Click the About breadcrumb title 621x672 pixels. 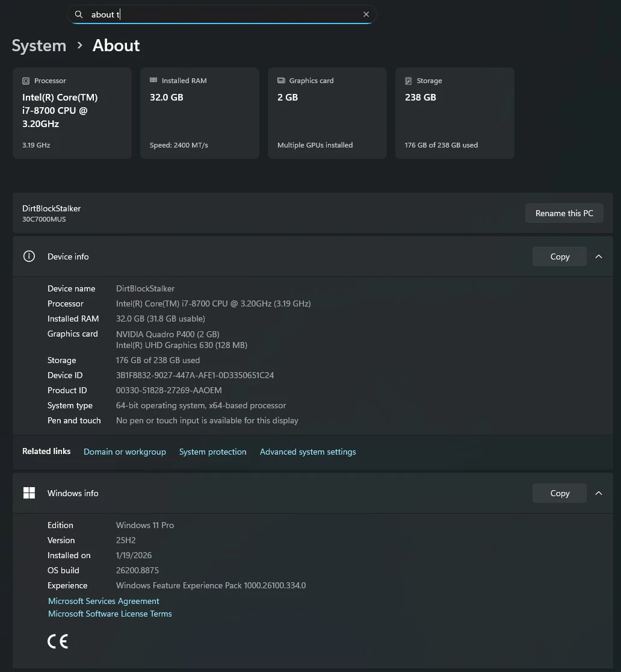click(x=116, y=45)
